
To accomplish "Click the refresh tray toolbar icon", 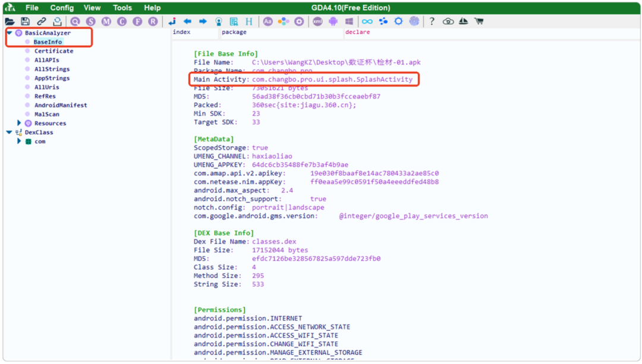I will coord(57,21).
